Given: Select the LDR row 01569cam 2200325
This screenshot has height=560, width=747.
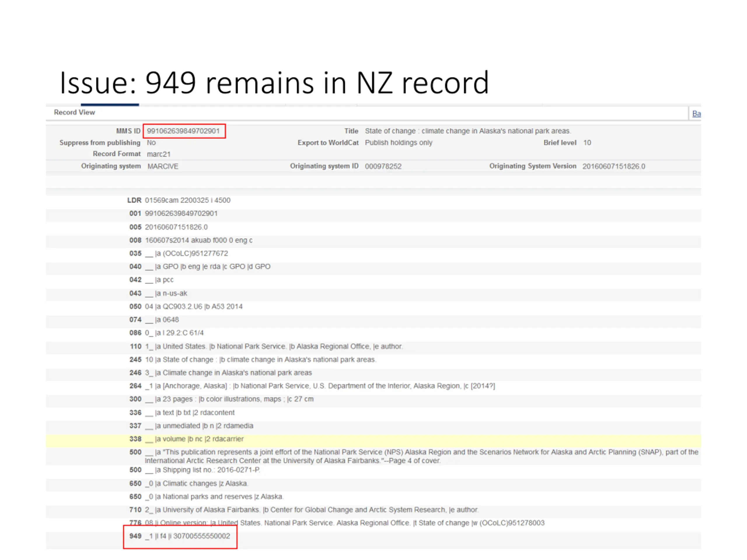Looking at the screenshot, I should [373, 200].
